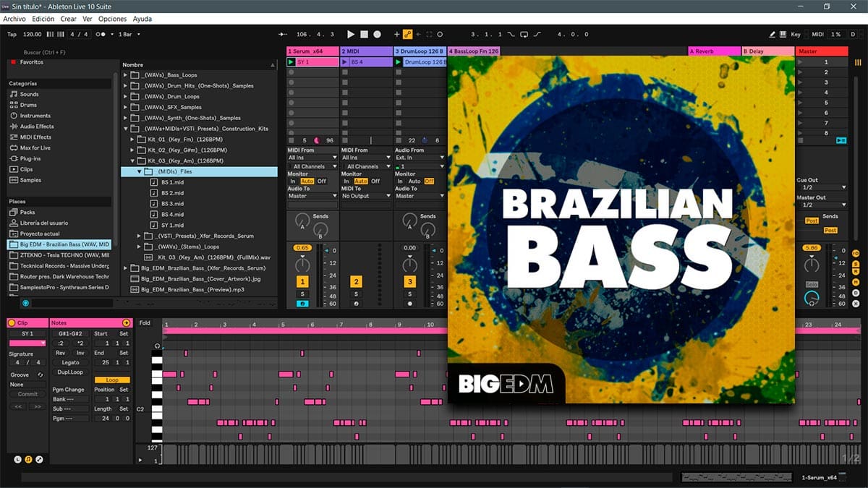
Task: Open the Ayuda menu
Action: pos(142,19)
